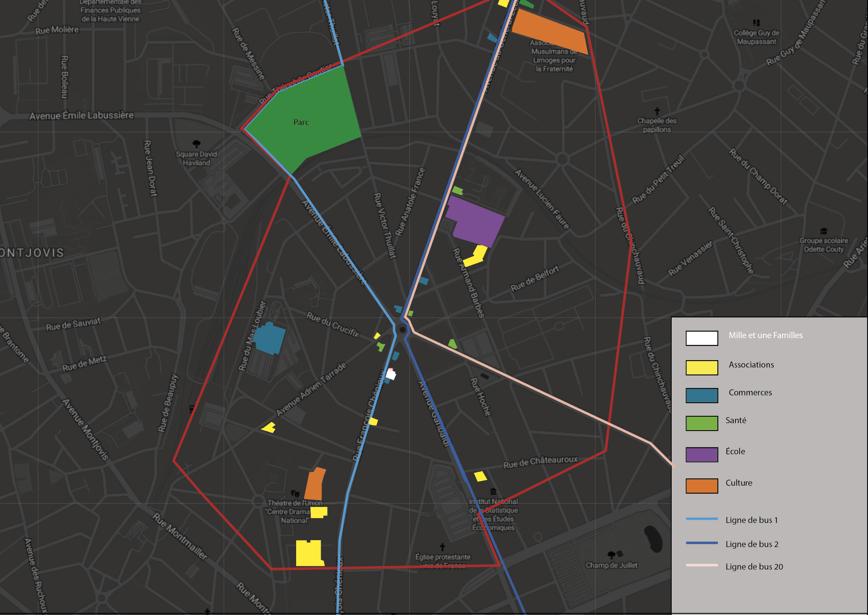Viewport: 868px width, 615px height.
Task: Click the orange Culture legend swatch
Action: tap(702, 485)
